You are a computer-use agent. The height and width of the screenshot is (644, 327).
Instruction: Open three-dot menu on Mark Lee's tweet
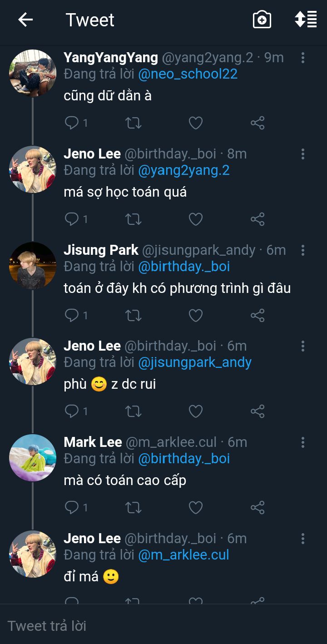tap(303, 442)
